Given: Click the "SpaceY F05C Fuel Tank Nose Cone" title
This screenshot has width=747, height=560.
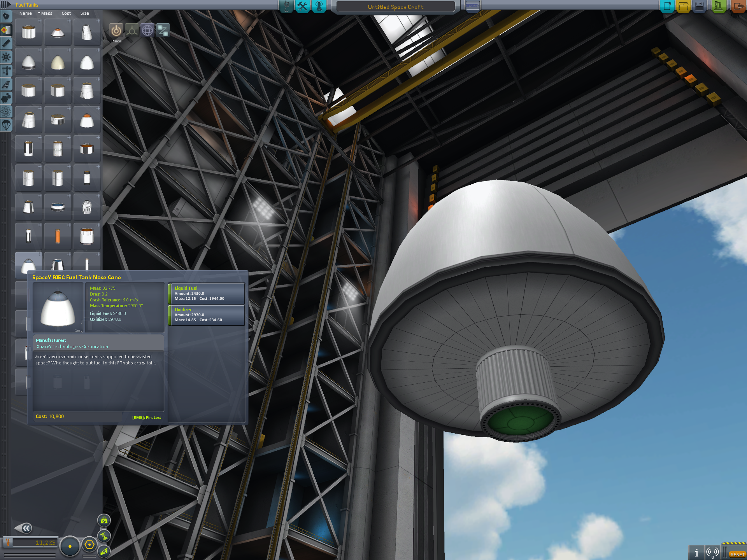Looking at the screenshot, I should point(77,277).
